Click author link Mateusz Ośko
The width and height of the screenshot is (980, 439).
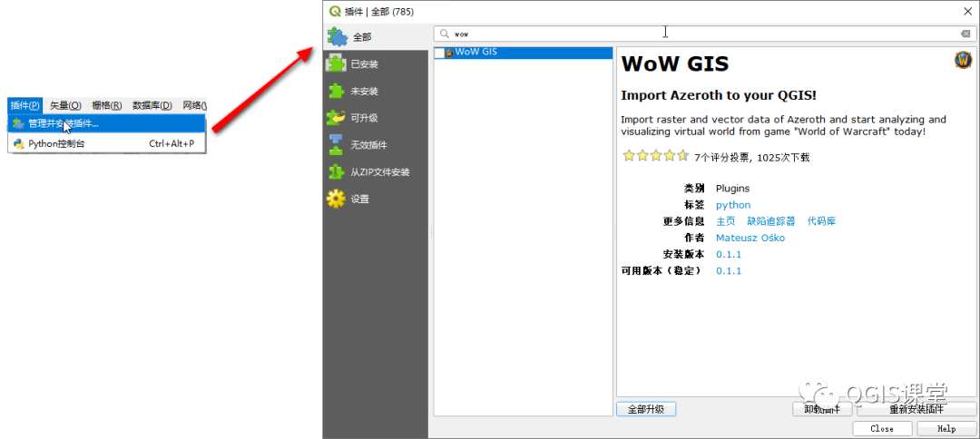click(750, 238)
